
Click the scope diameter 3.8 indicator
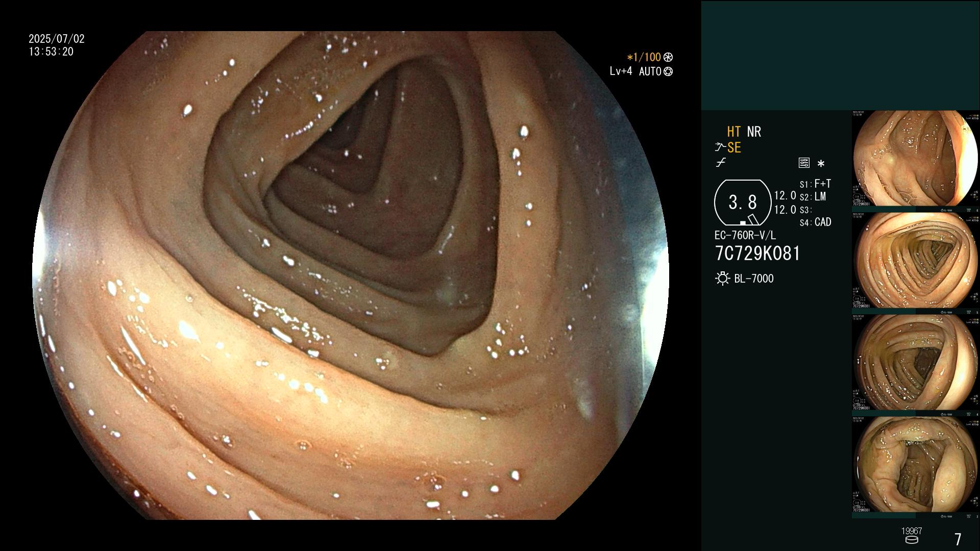click(743, 203)
